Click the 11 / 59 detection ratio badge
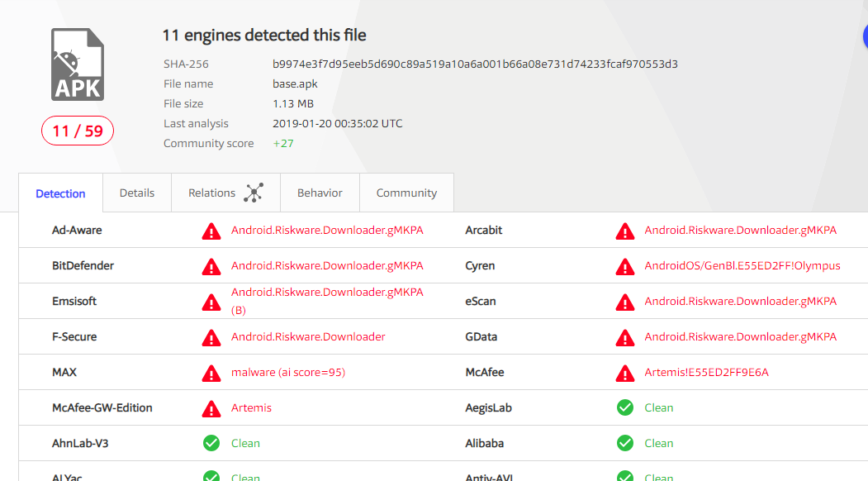Image resolution: width=868 pixels, height=481 pixels. (x=78, y=131)
